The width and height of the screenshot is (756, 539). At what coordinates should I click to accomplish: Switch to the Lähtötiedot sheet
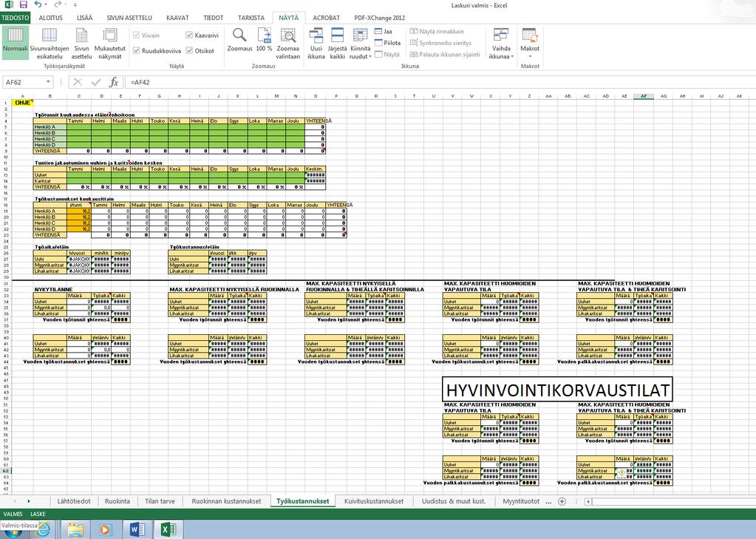(x=74, y=501)
